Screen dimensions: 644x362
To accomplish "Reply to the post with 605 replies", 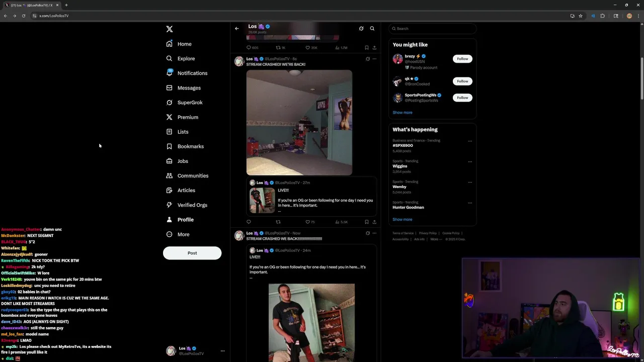I will (x=252, y=48).
